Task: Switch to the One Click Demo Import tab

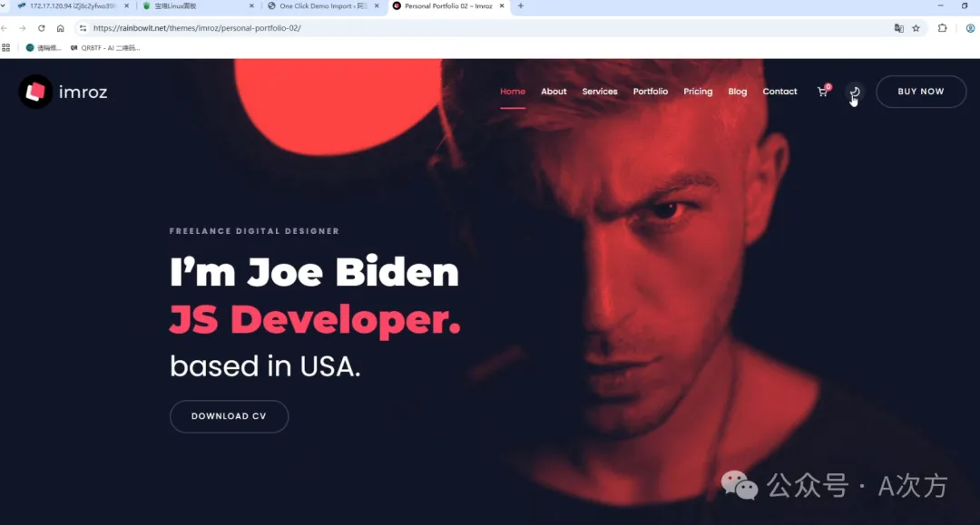Action: pyautogui.click(x=322, y=6)
